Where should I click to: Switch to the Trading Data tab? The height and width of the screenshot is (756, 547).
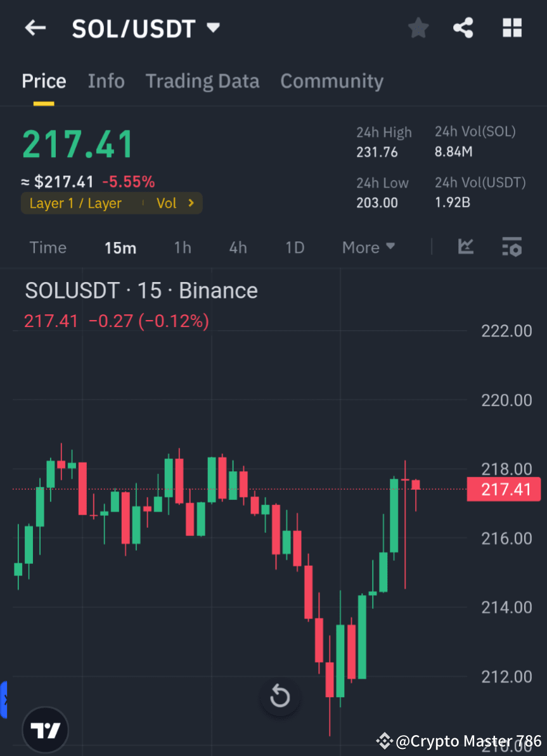pyautogui.click(x=202, y=81)
